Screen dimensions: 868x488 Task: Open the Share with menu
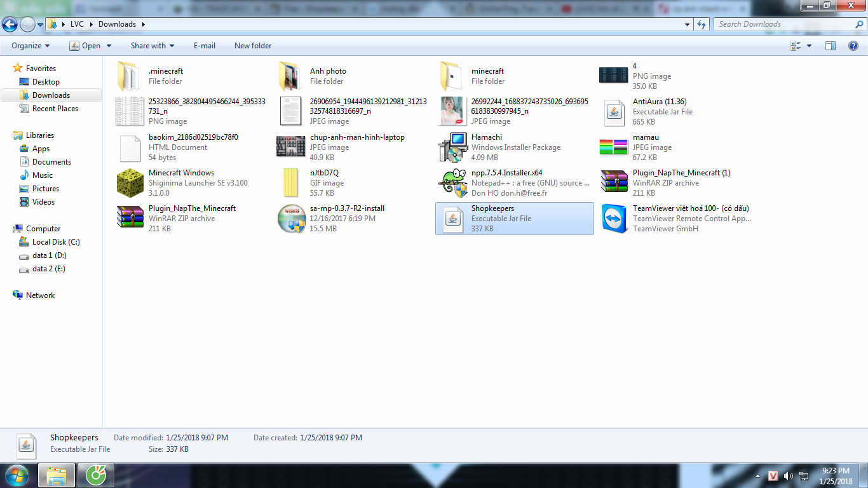point(153,46)
